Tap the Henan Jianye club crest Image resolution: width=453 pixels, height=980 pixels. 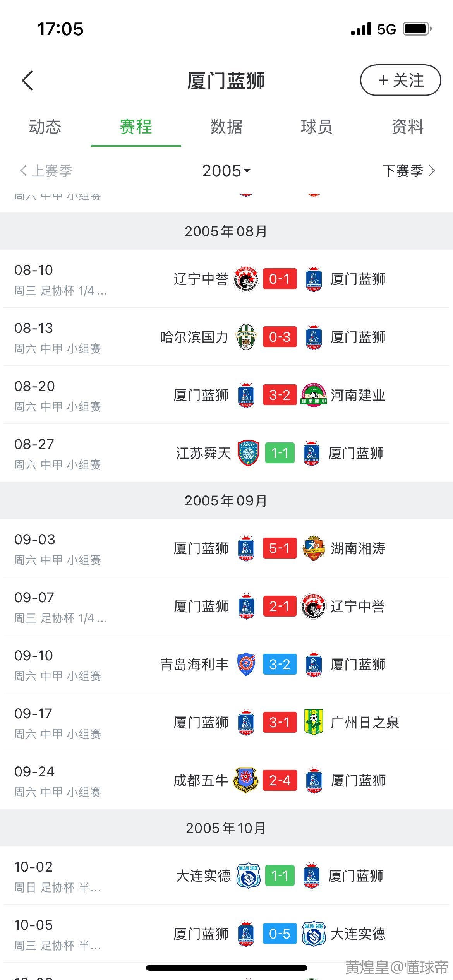(x=314, y=395)
